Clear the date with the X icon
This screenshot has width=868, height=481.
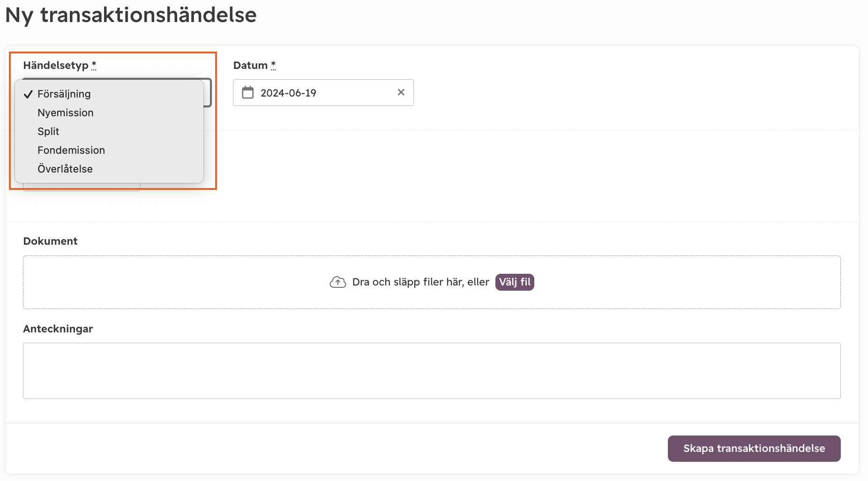pos(401,92)
